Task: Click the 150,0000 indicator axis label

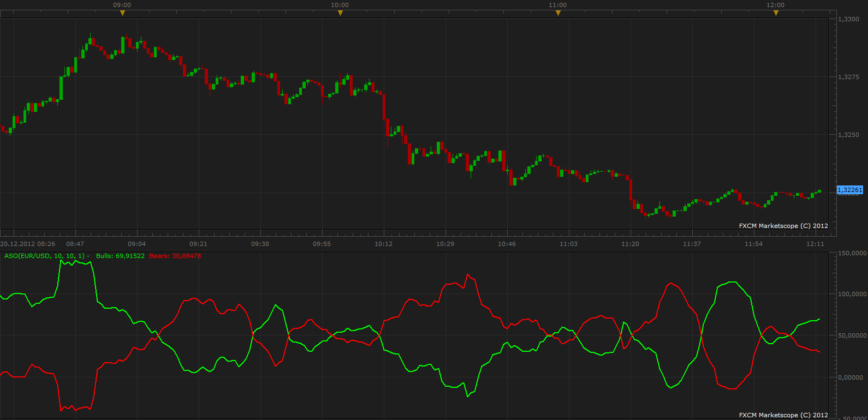Action: tap(852, 253)
